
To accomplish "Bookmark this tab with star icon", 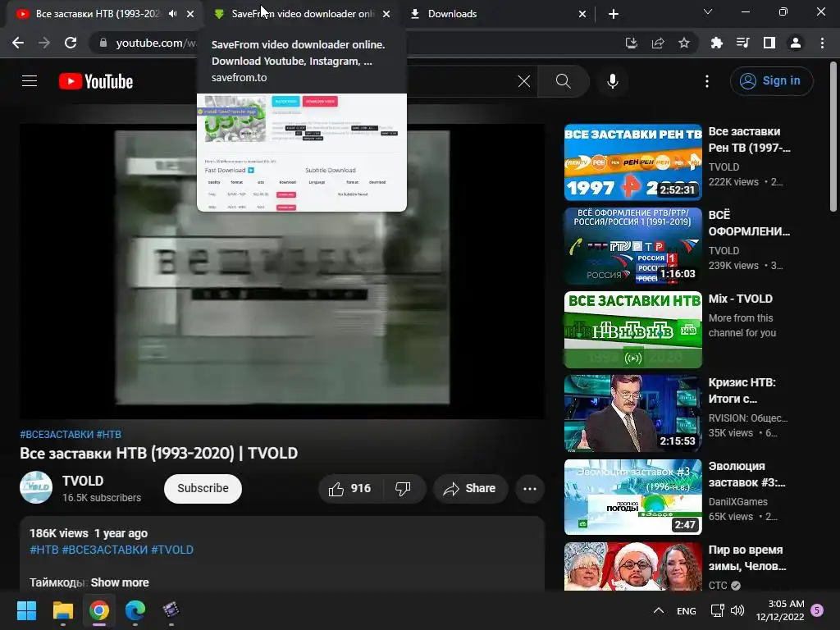I will [684, 43].
